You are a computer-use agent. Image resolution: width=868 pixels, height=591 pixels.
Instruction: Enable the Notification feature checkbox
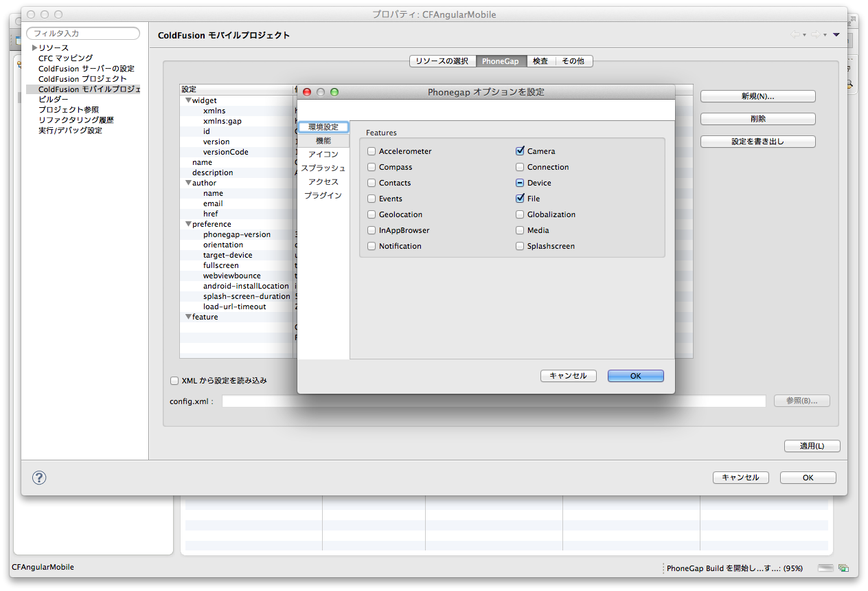click(x=372, y=246)
